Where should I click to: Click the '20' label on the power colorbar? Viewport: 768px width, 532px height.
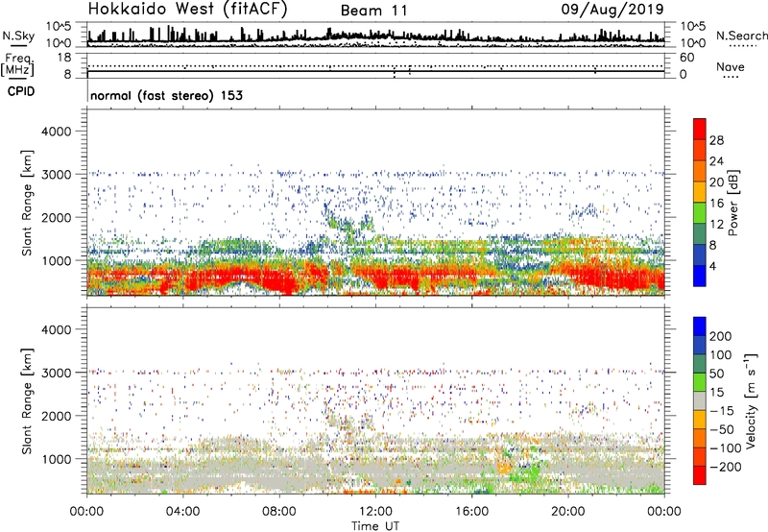coord(716,182)
